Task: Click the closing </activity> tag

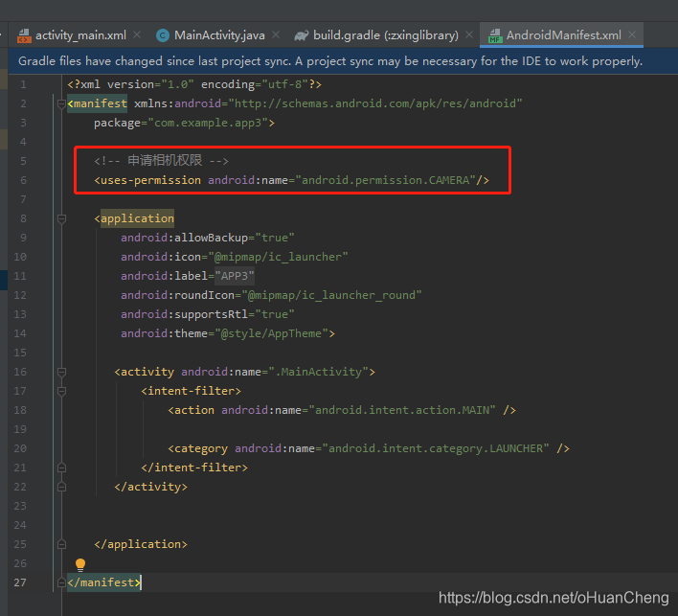Action: [151, 487]
